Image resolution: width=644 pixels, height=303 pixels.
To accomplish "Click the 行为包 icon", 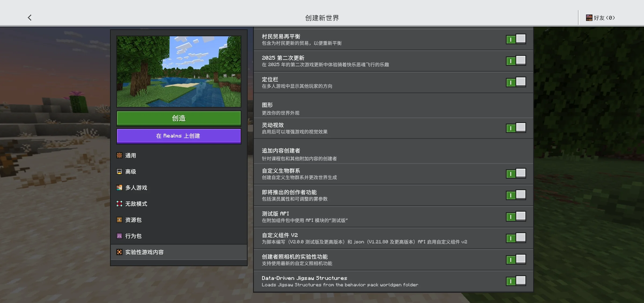I will click(119, 236).
